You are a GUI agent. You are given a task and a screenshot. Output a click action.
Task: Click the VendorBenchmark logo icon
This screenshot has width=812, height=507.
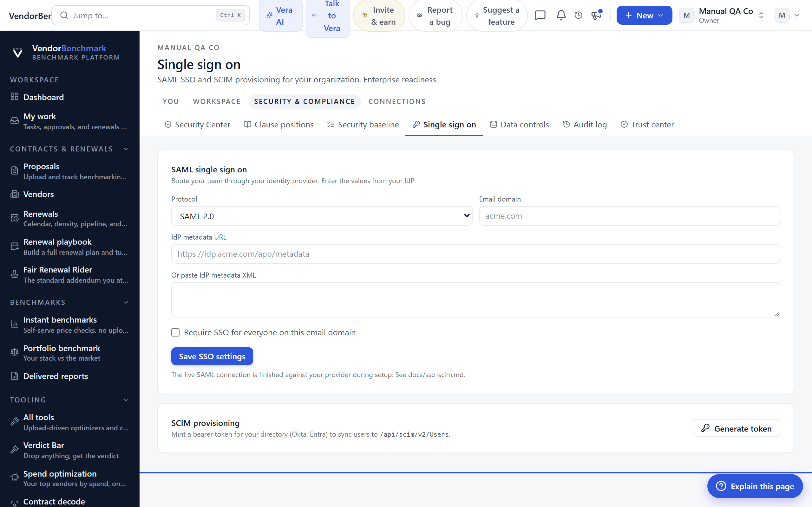click(x=17, y=52)
